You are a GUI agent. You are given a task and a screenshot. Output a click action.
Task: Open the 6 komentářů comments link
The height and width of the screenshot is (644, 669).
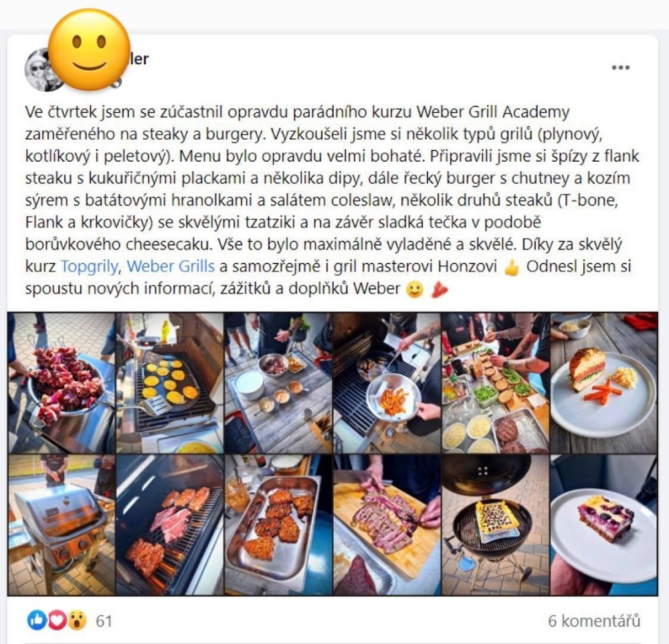tap(594, 621)
